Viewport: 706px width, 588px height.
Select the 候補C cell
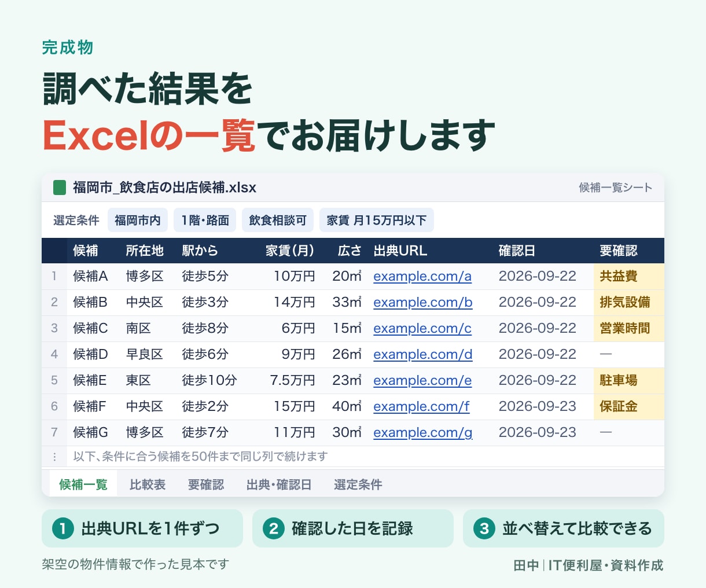(x=90, y=328)
